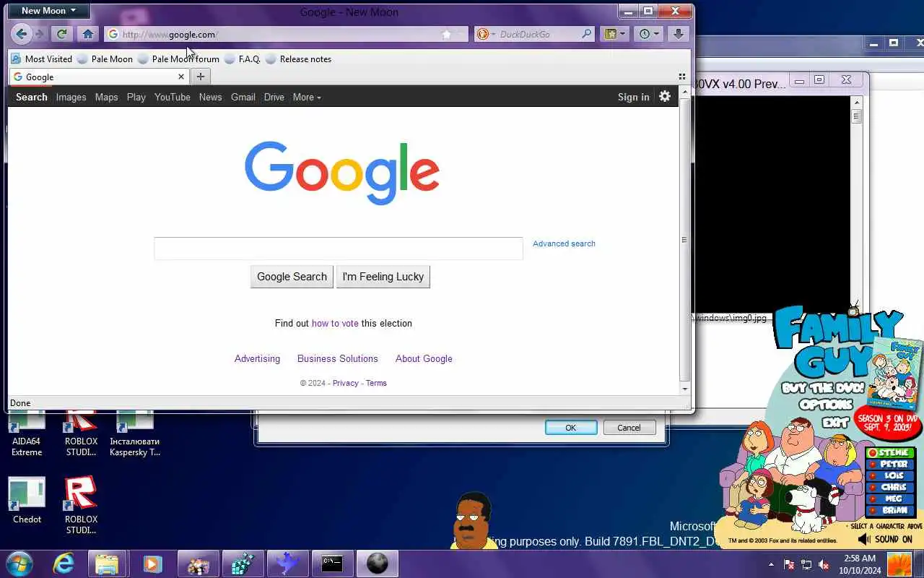Open Images in Google top bar
This screenshot has height=578, width=924.
[x=71, y=97]
